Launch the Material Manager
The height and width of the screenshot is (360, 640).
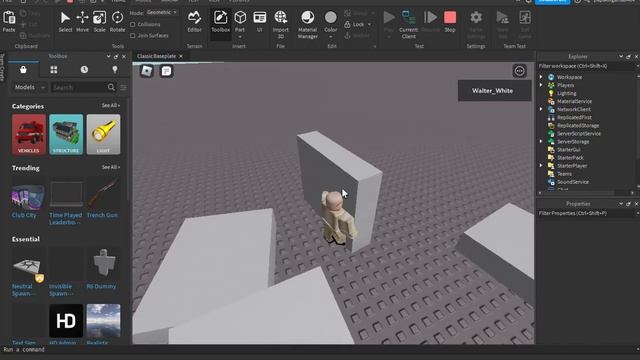307,24
